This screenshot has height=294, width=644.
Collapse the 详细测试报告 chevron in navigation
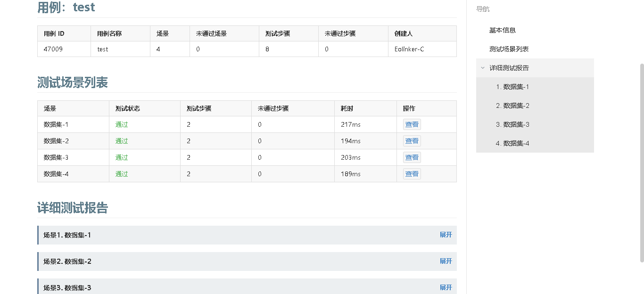[x=482, y=68]
